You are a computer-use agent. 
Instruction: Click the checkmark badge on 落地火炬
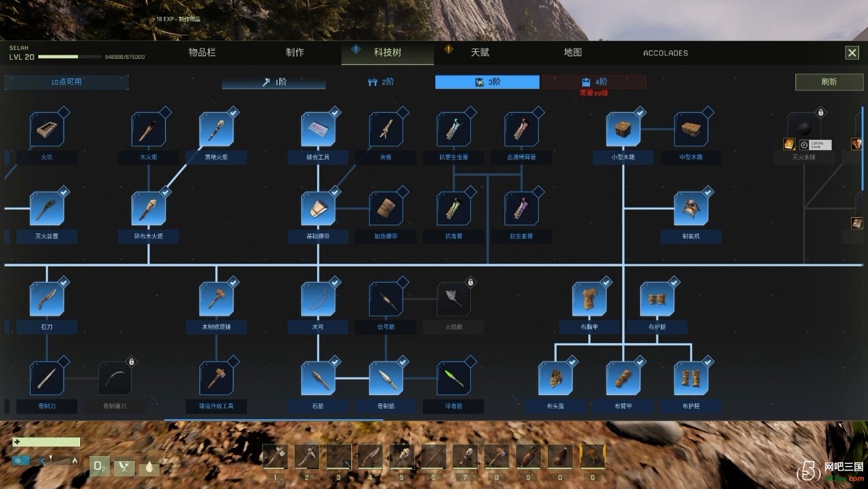(x=233, y=112)
